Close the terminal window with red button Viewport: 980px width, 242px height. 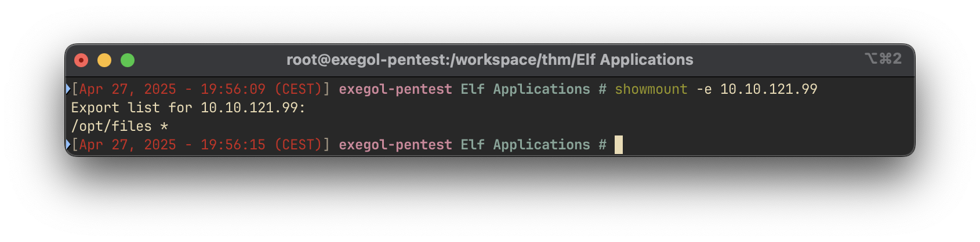click(81, 60)
